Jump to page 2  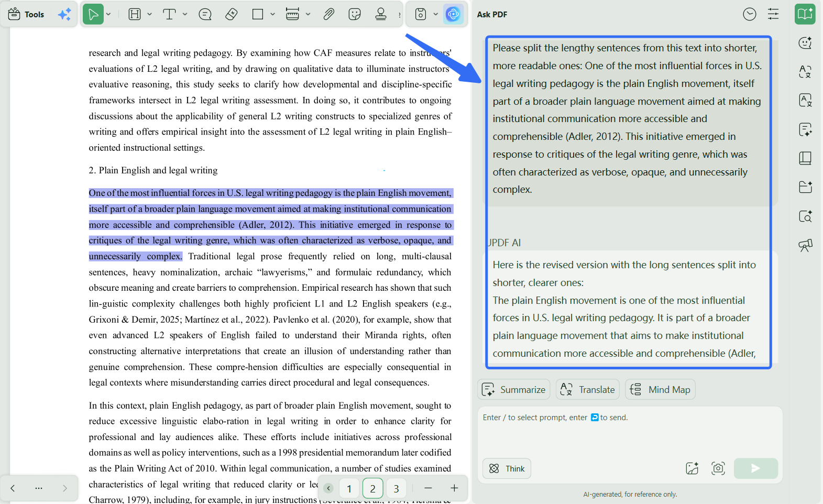[x=372, y=488]
